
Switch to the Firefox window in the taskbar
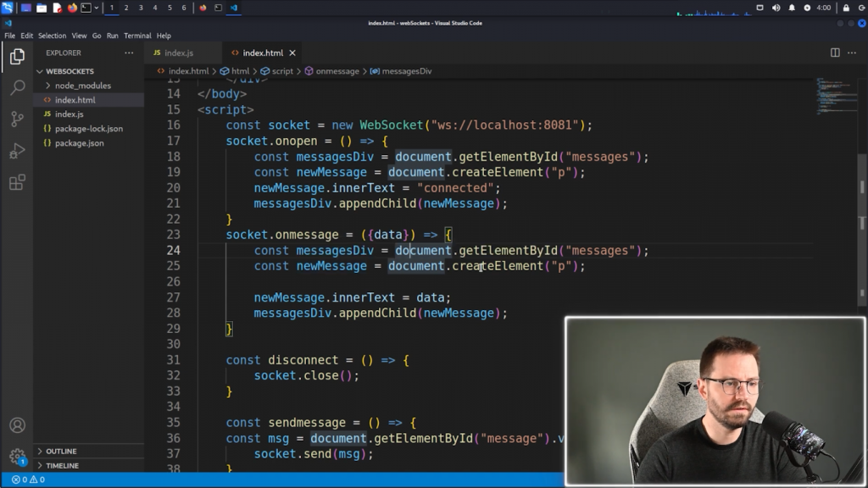coord(203,8)
